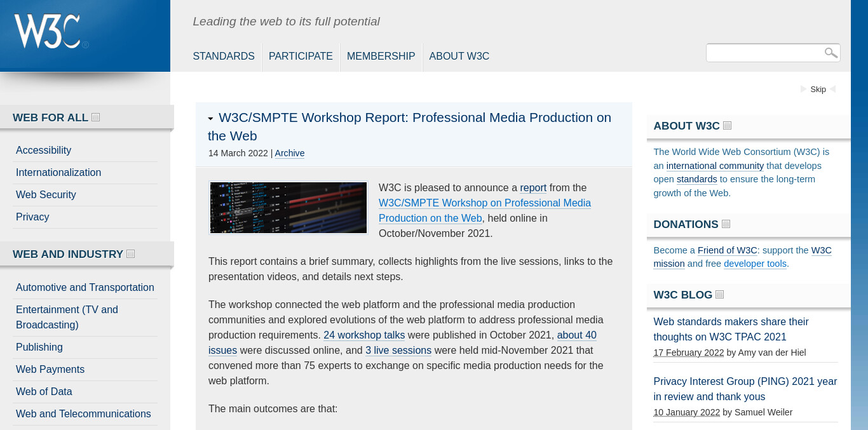Click the 17 February 2022 date
Viewport: 868px width, 430px height.
click(x=689, y=353)
